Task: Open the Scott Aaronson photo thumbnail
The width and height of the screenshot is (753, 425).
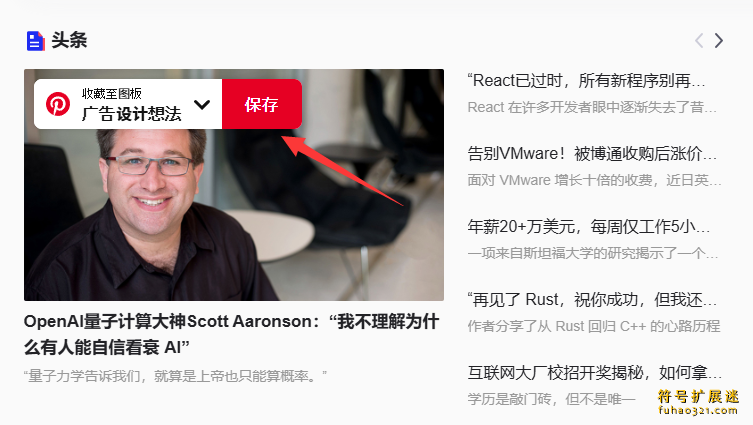Action: tap(234, 185)
